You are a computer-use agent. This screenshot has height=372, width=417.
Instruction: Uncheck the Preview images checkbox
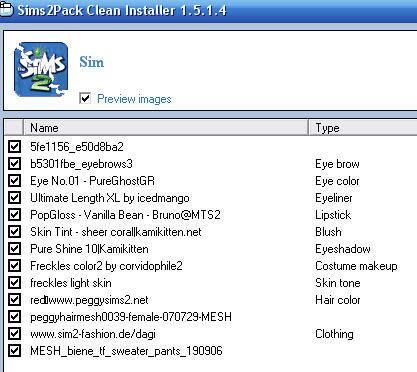coord(85,98)
